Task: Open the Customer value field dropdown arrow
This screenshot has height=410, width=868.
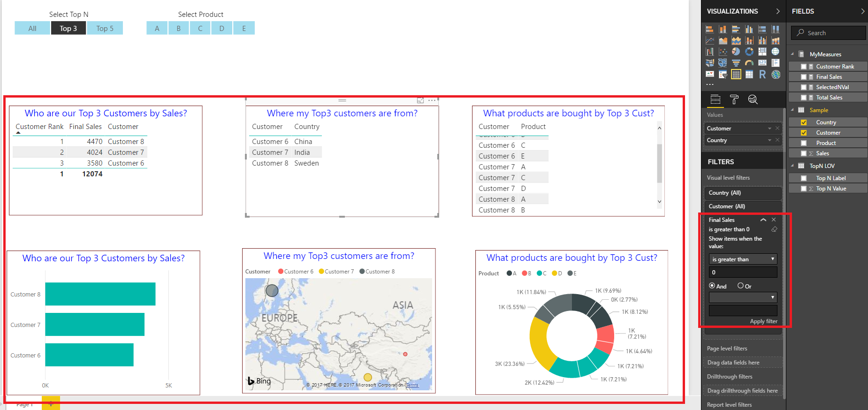Action: click(x=769, y=129)
